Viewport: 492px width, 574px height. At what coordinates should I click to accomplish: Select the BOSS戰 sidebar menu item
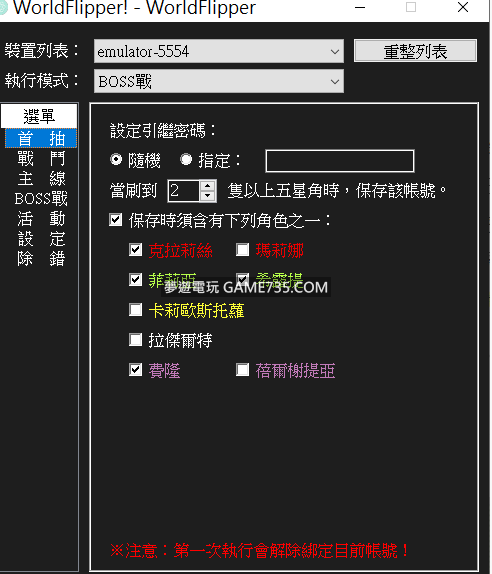tap(41, 199)
